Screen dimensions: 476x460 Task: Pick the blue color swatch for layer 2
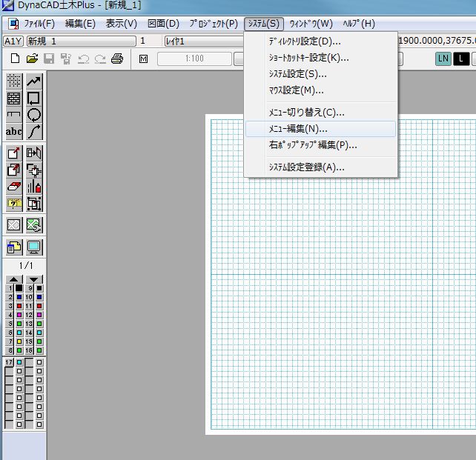[x=19, y=297]
